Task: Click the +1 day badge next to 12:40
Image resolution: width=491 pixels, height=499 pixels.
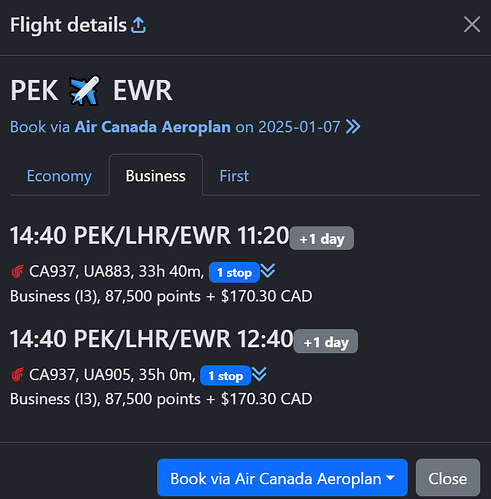Action: coord(326,342)
